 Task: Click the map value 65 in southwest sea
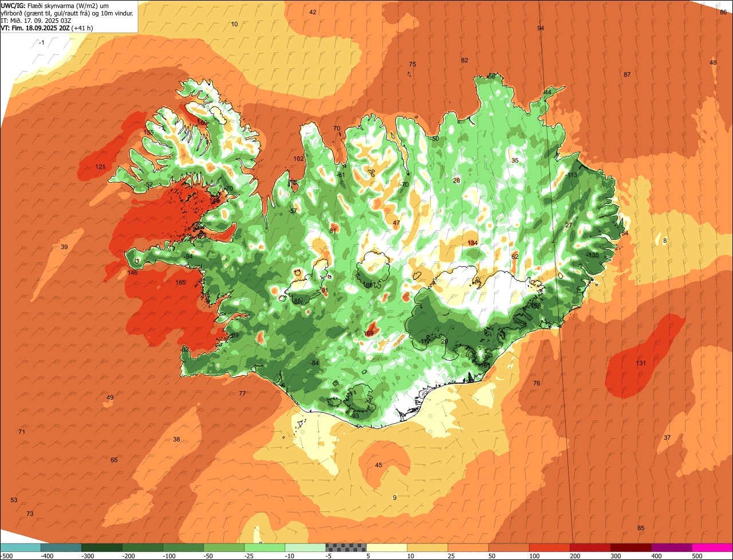114,460
